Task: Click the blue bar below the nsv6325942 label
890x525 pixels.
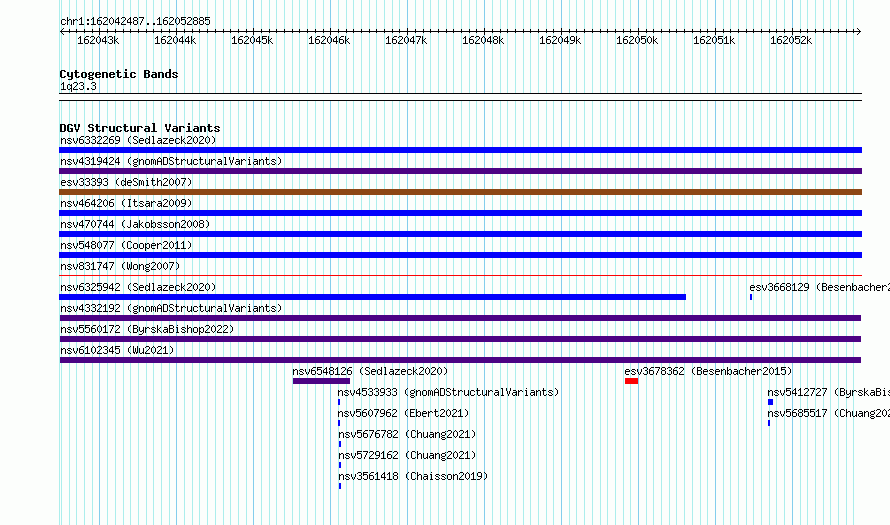Action: 372,297
